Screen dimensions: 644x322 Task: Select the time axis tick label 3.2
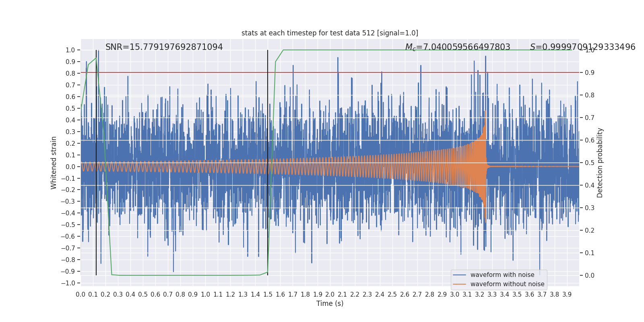tap(480, 295)
